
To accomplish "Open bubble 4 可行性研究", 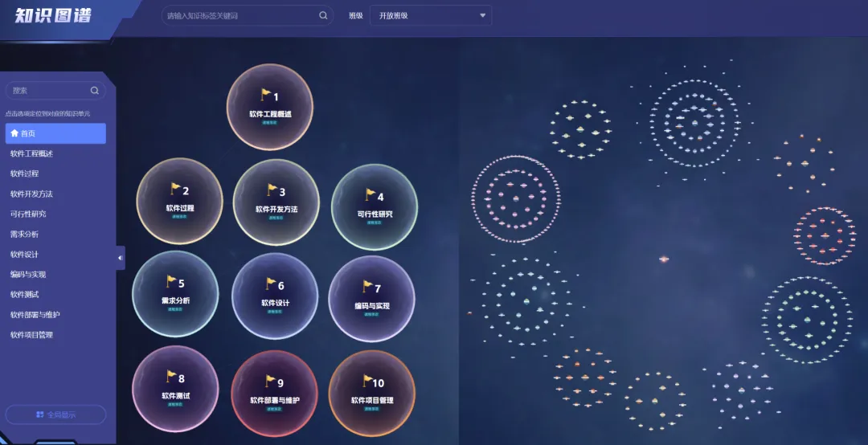I will (375, 207).
